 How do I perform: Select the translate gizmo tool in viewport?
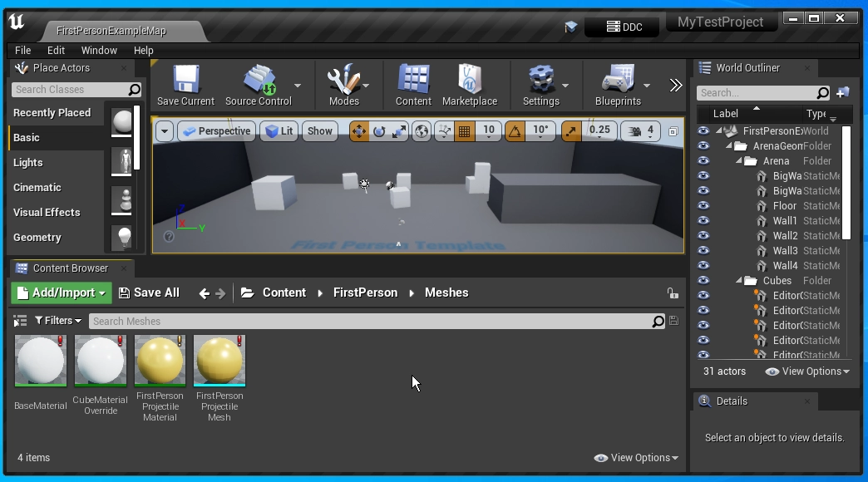[358, 131]
